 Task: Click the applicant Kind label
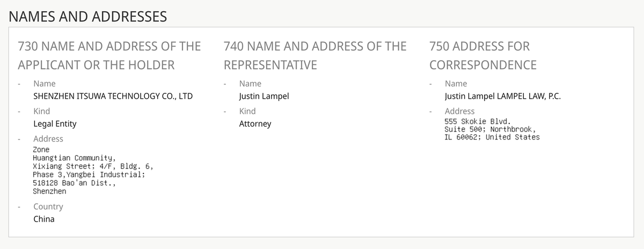(x=42, y=111)
